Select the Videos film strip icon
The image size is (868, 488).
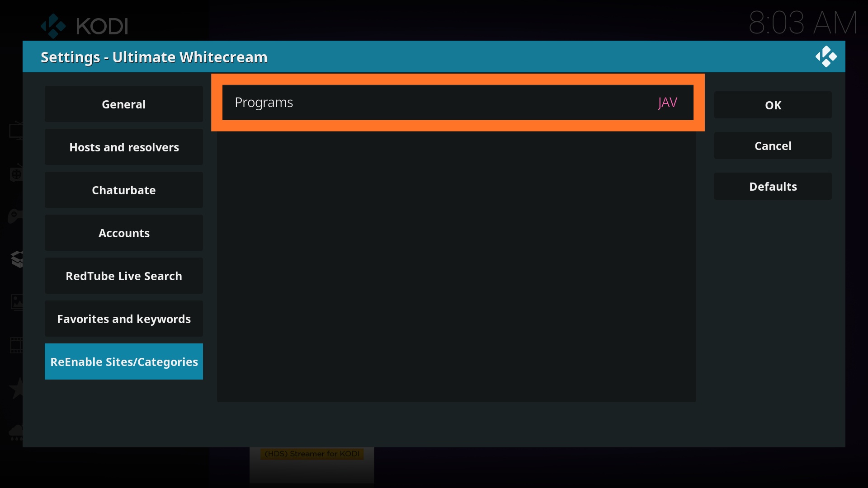pyautogui.click(x=16, y=345)
